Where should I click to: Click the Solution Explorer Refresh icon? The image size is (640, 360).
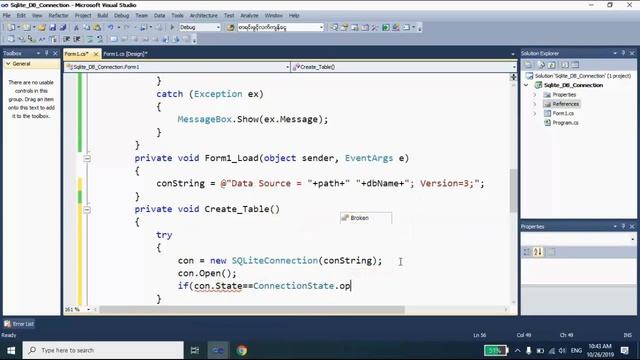[x=552, y=65]
